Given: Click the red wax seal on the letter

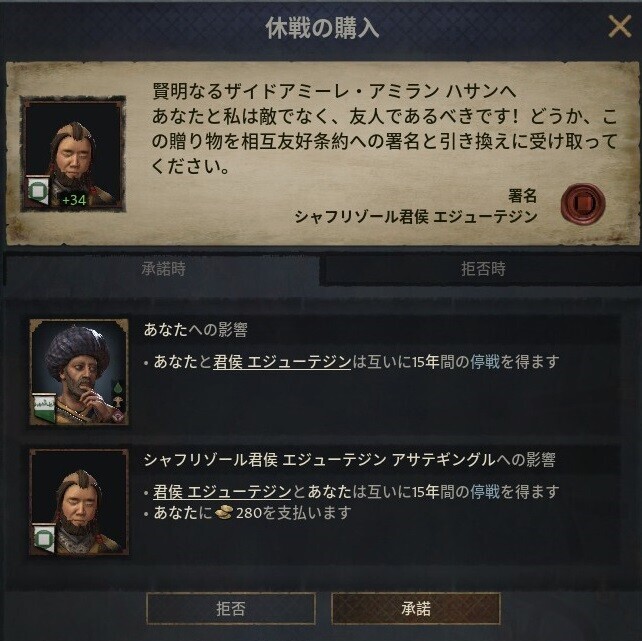Looking at the screenshot, I should (x=583, y=203).
